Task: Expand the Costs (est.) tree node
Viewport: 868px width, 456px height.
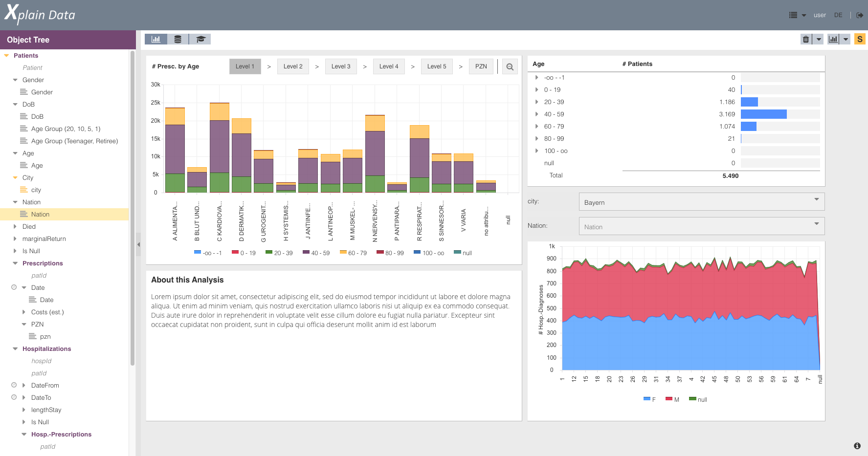Action: pyautogui.click(x=24, y=312)
